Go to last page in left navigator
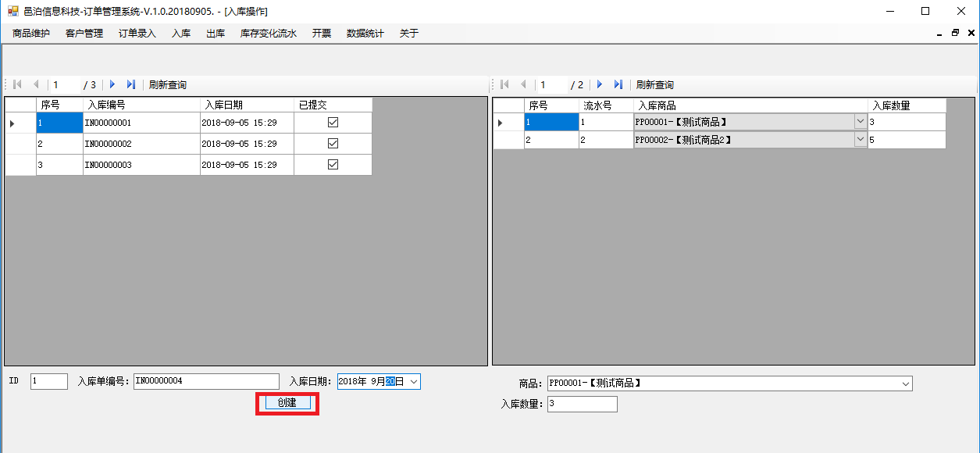Viewport: 980px width, 453px height. [x=130, y=84]
